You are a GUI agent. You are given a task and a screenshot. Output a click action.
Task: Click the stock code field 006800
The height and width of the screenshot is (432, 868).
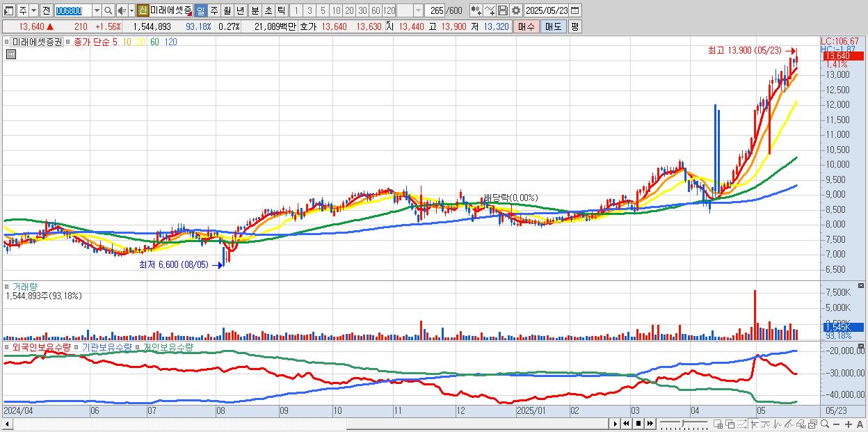[72, 10]
